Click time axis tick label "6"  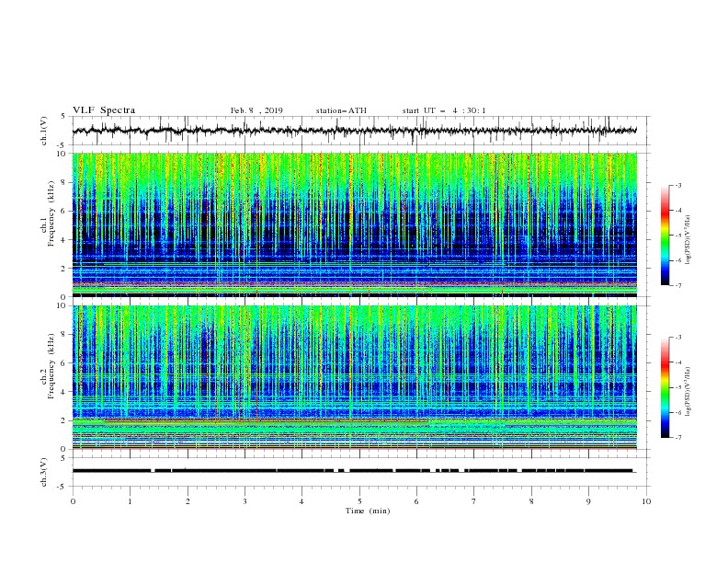coord(416,501)
